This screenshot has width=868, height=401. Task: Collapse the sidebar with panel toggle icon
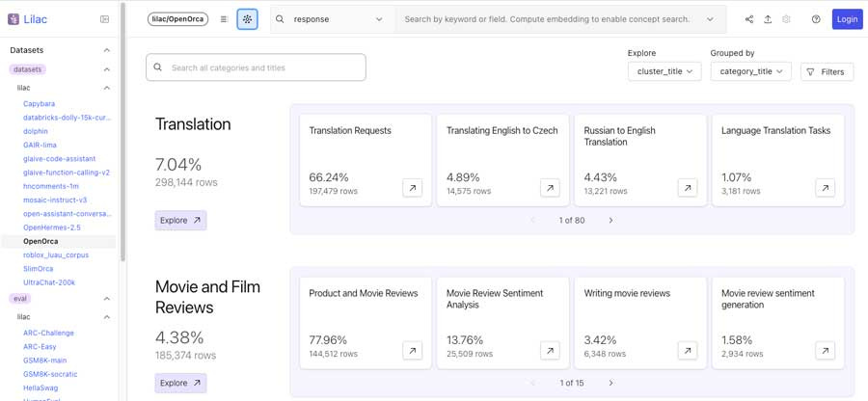(x=104, y=19)
